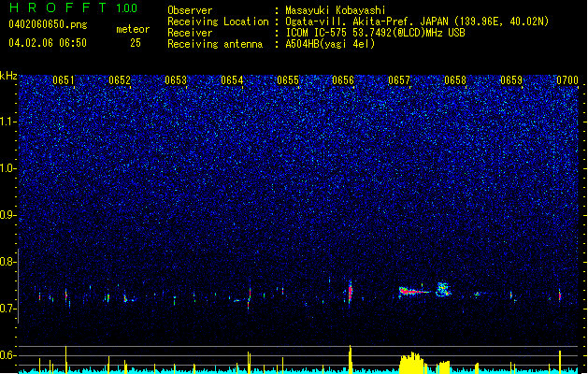Click the 0700 time marker
Screen dimensions: 588x374
click(567, 80)
